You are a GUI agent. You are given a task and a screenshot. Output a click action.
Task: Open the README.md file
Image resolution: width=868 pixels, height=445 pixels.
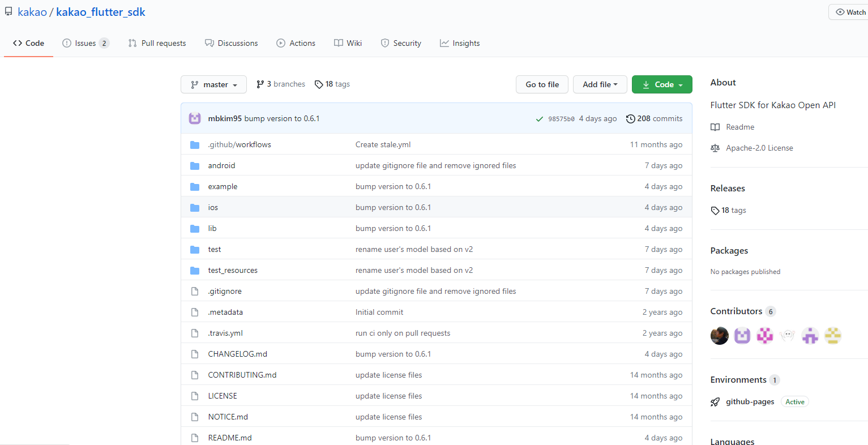(230, 438)
